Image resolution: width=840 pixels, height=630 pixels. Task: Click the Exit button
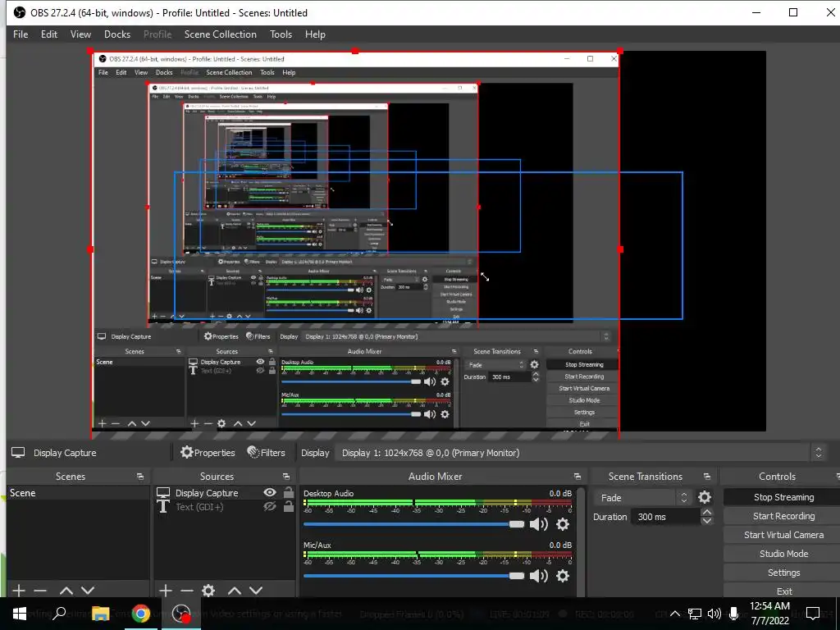click(x=783, y=591)
